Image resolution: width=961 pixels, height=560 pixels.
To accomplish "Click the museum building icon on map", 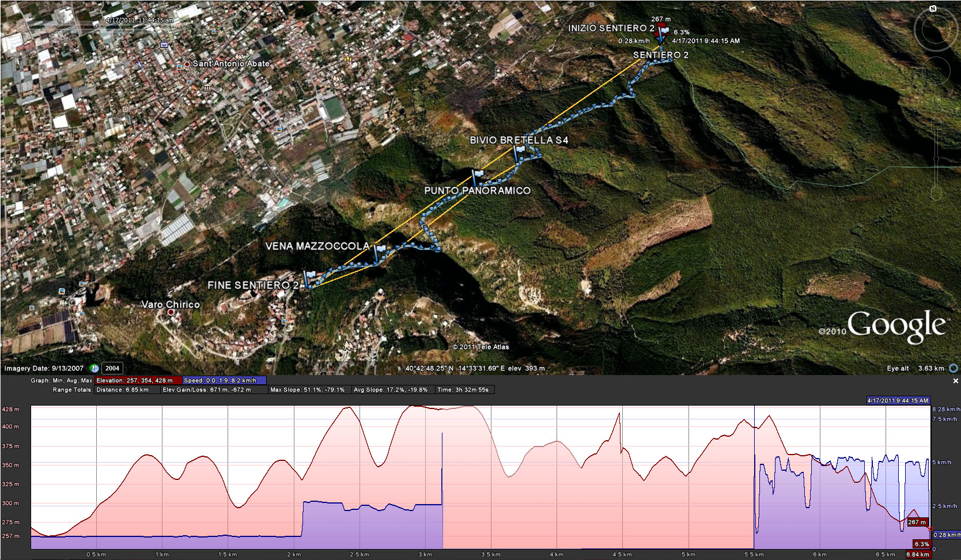I will coord(207,88).
